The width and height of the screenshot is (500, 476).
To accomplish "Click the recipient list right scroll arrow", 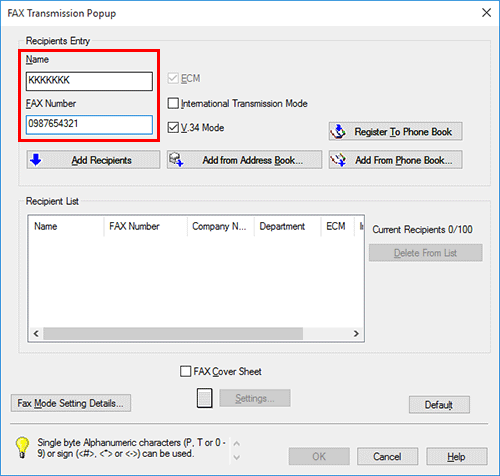I will coord(356,333).
